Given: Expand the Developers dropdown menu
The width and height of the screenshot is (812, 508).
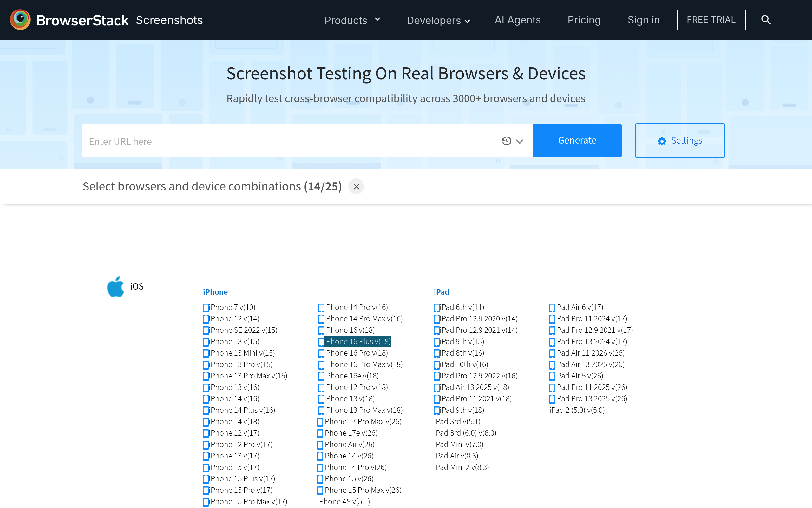Looking at the screenshot, I should click(x=438, y=21).
